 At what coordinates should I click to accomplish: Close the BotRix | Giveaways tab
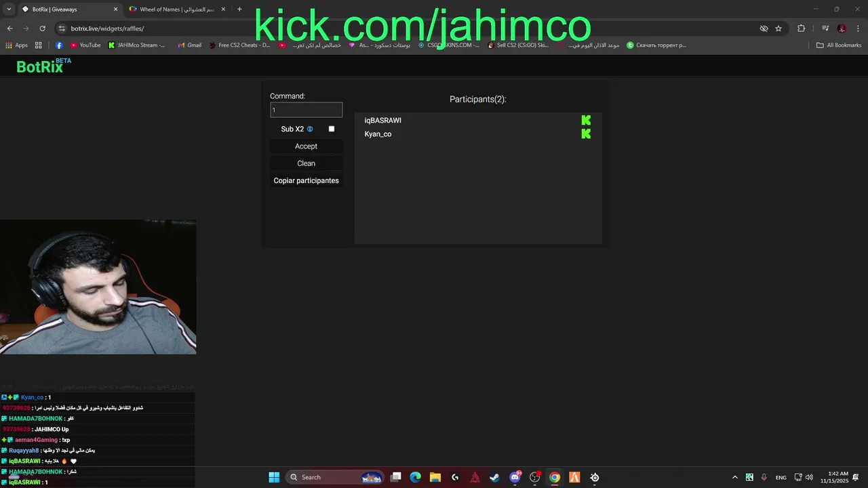(x=115, y=9)
